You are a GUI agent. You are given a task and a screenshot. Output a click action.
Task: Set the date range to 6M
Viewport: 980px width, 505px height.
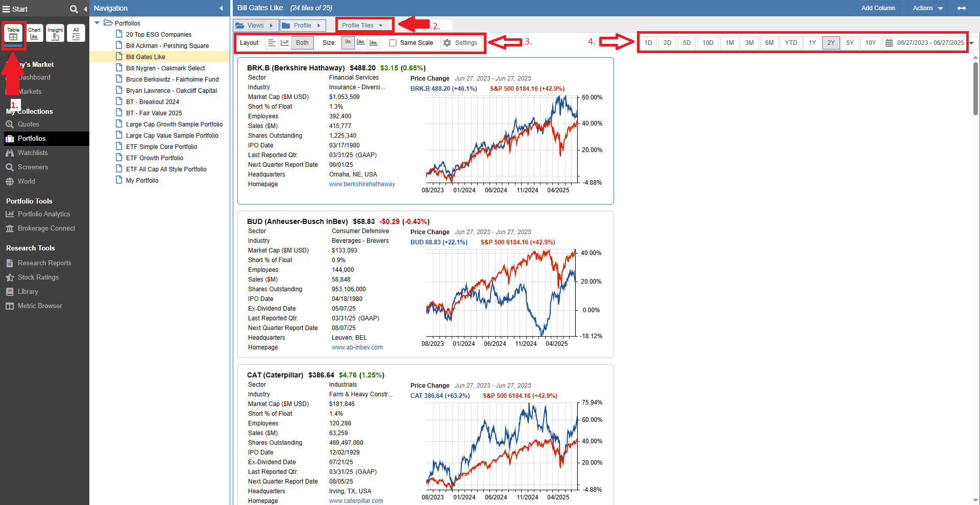pyautogui.click(x=769, y=43)
